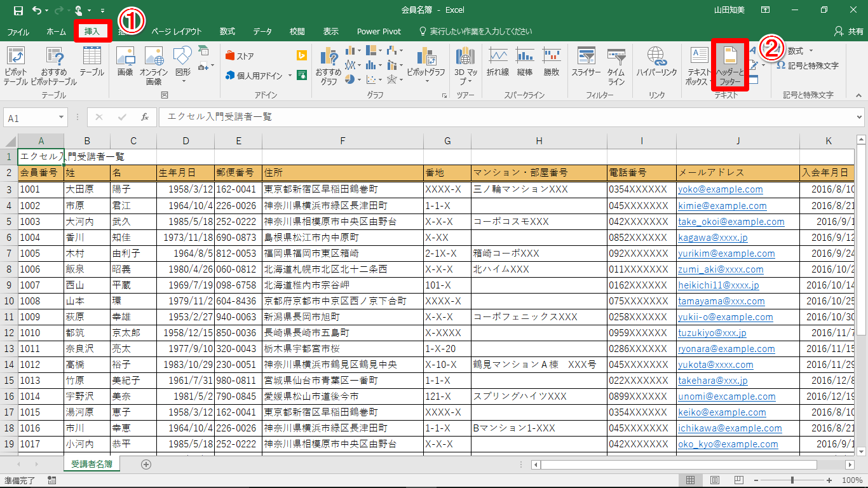Launch the Bing Maps add-in
Viewport: 868px width, 488px height.
(302, 56)
